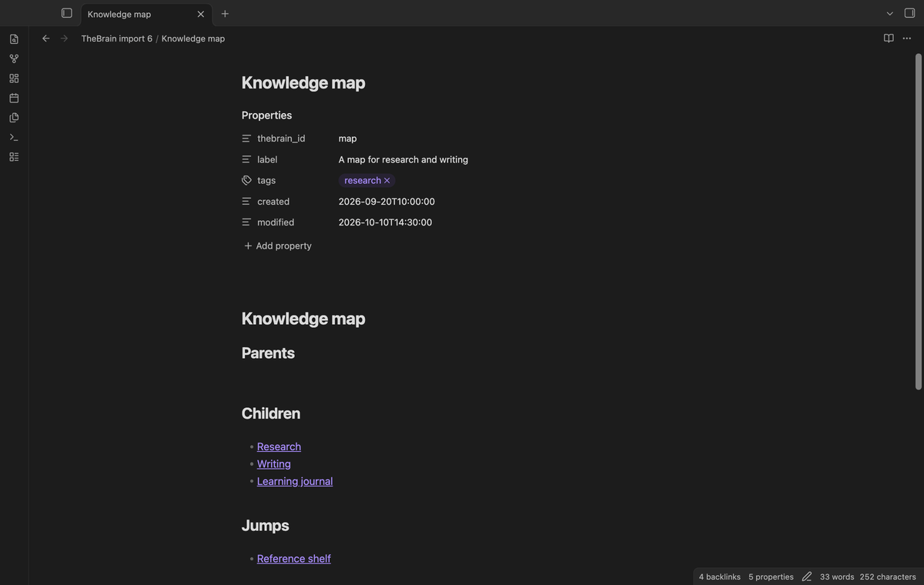The image size is (924, 585).
Task: Open the more options three-dots menu
Action: tap(907, 38)
